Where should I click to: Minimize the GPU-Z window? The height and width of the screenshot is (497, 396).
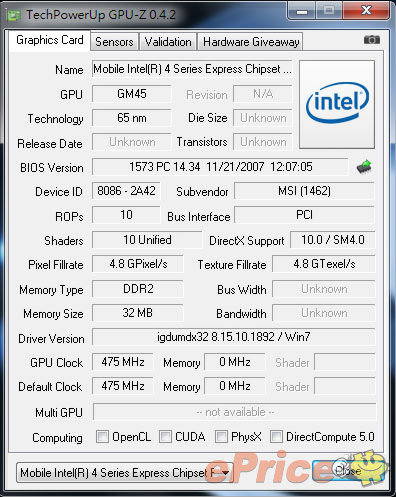coord(302,11)
